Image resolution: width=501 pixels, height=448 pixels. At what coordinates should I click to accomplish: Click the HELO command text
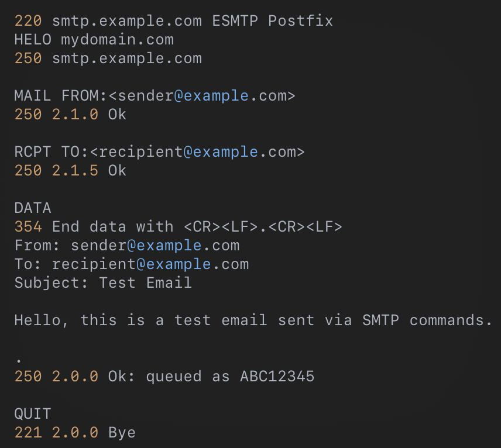[33, 40]
